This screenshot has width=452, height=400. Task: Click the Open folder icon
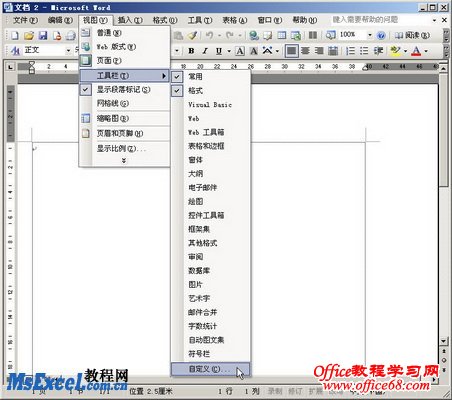(29, 35)
